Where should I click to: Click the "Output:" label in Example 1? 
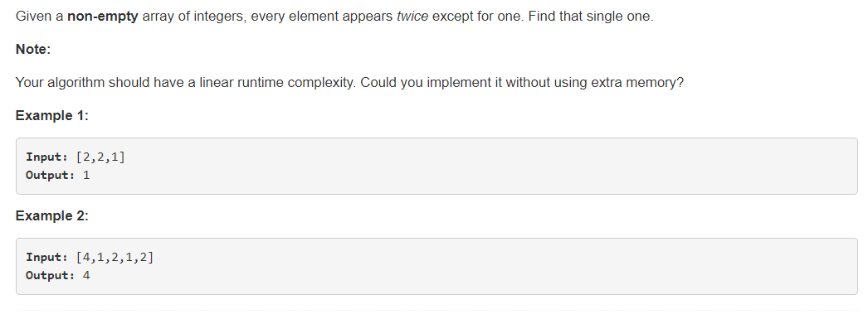coord(50,176)
